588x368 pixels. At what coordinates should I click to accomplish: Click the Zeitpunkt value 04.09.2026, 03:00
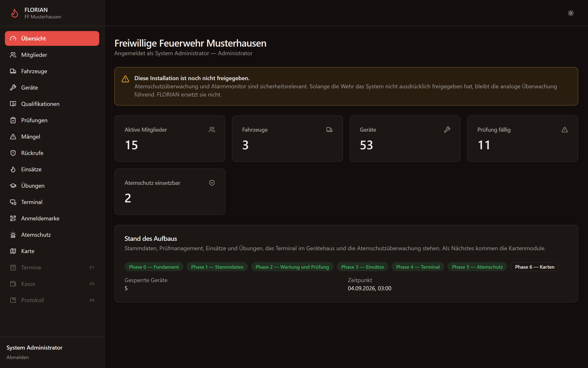click(370, 288)
